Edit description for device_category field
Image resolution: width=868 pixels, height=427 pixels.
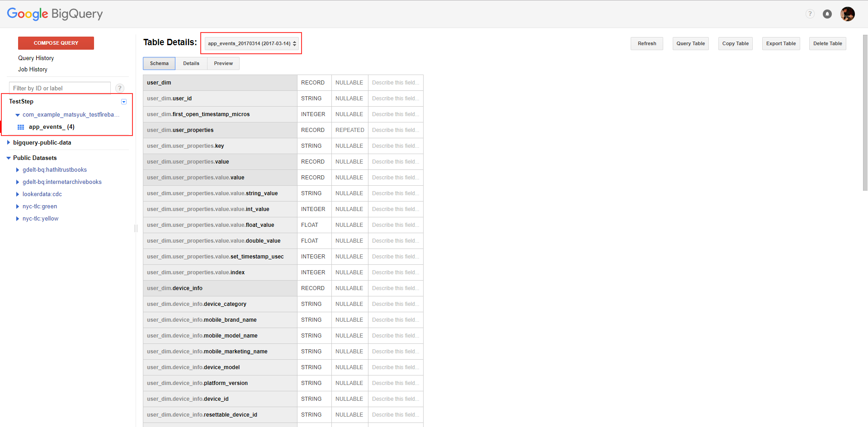[x=396, y=304]
